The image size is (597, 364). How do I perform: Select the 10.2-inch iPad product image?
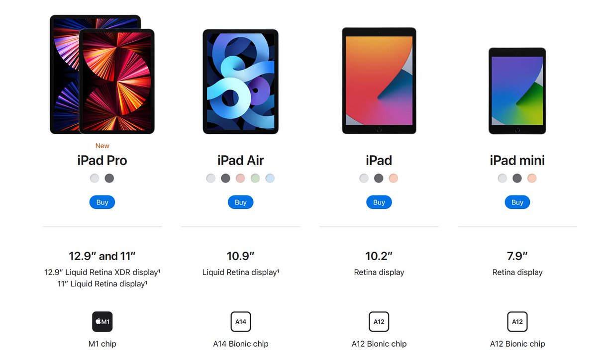pos(379,81)
